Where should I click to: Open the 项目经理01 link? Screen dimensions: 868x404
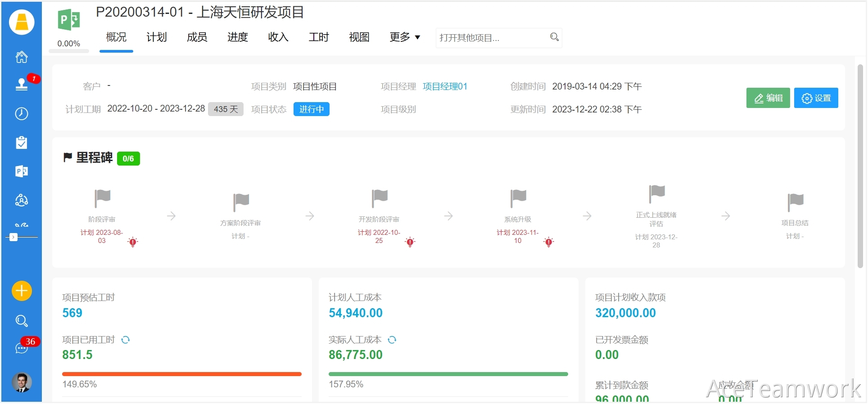(445, 86)
